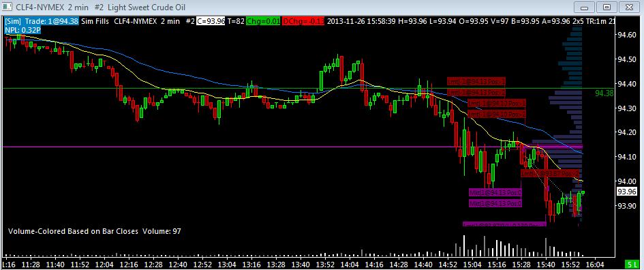
Task: Restore down the CLF4-NYMEX chart window
Action: (x=607, y=7)
